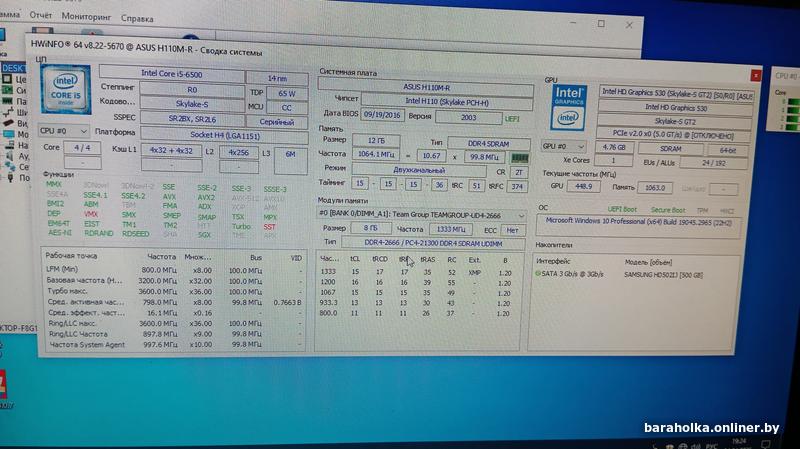Open the CPU #0 selector dropdown
This screenshot has height=449, width=800.
(63, 131)
